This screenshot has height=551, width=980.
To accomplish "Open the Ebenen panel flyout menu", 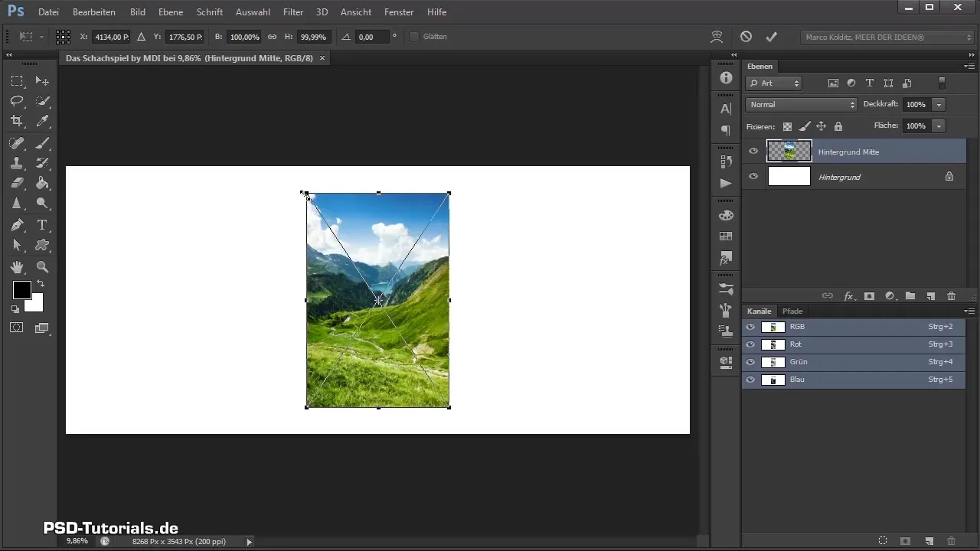I will tap(969, 67).
